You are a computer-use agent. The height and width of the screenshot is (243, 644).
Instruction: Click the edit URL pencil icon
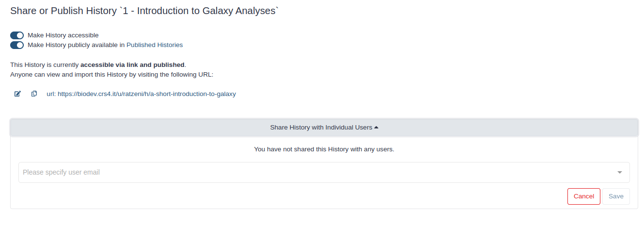(x=17, y=94)
